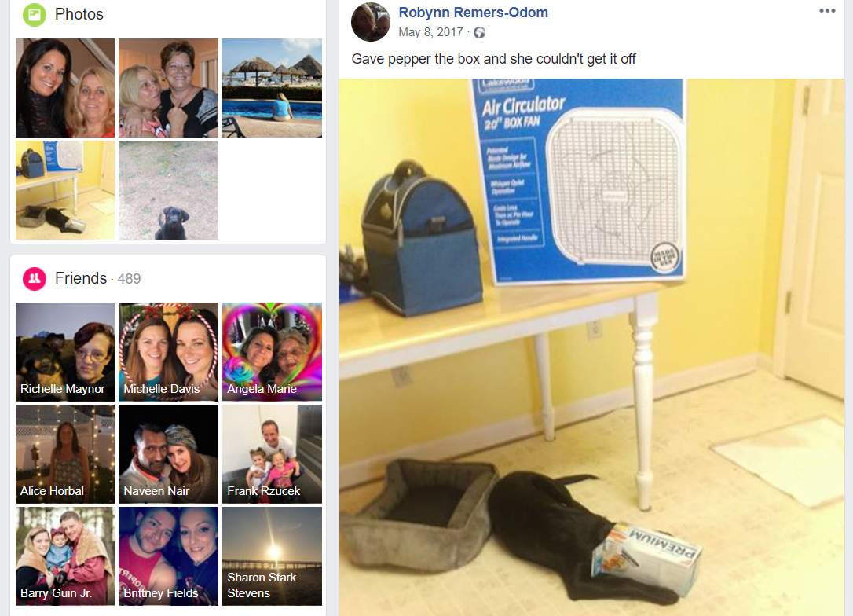Open the post options three-dot menu
Viewport: 853px width, 616px height.
pyautogui.click(x=827, y=11)
